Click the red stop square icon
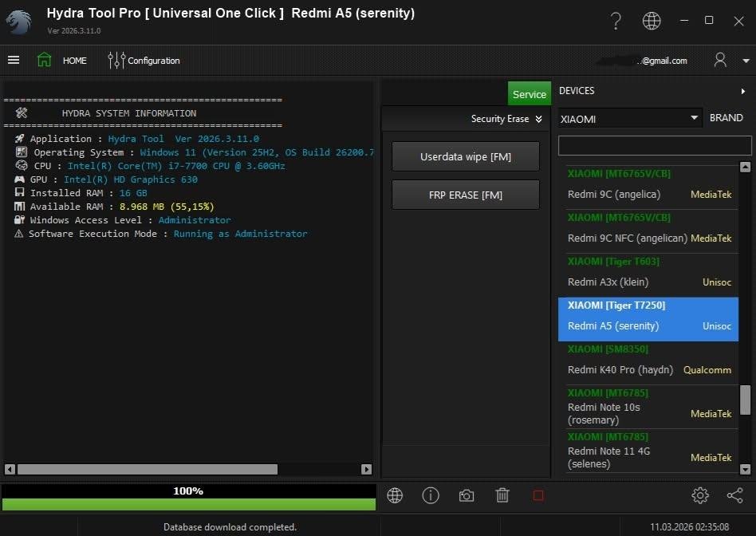This screenshot has width=756, height=536. pos(538,495)
